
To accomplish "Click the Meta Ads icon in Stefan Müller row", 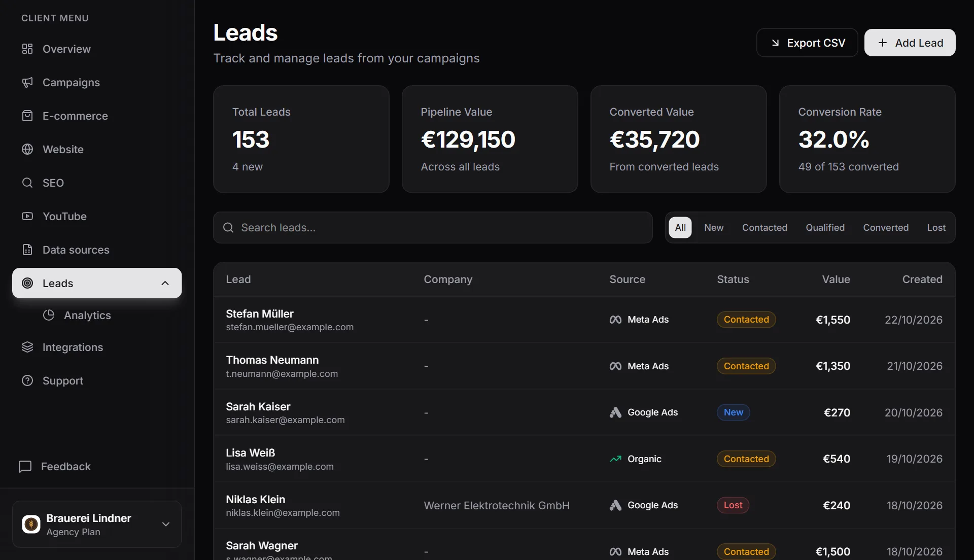I will [615, 320].
